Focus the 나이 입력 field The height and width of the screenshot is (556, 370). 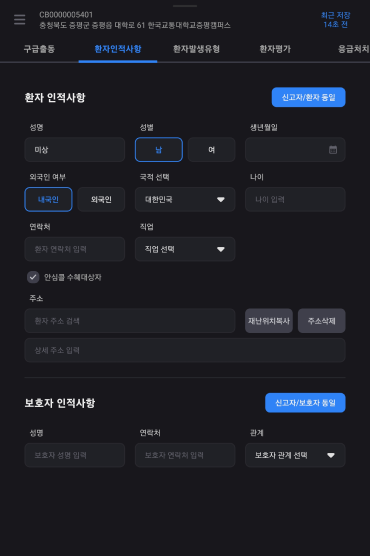(295, 199)
